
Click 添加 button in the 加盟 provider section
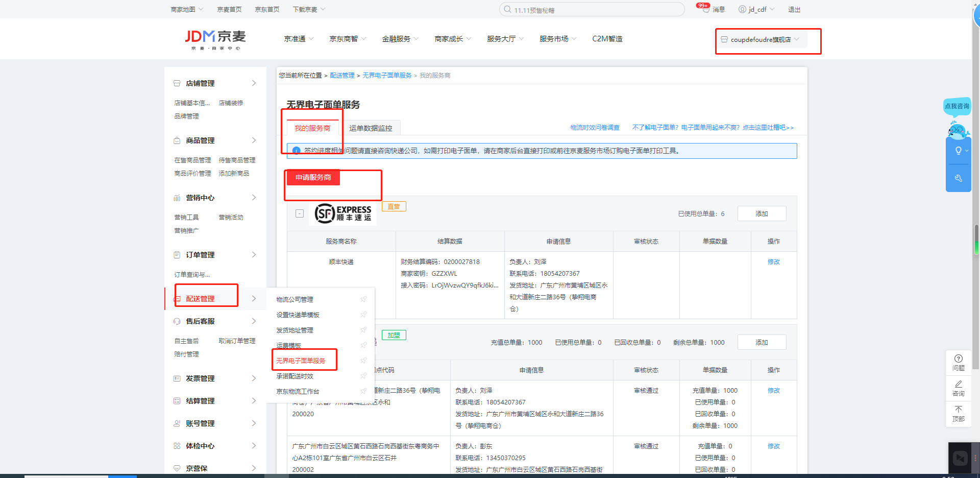click(762, 342)
